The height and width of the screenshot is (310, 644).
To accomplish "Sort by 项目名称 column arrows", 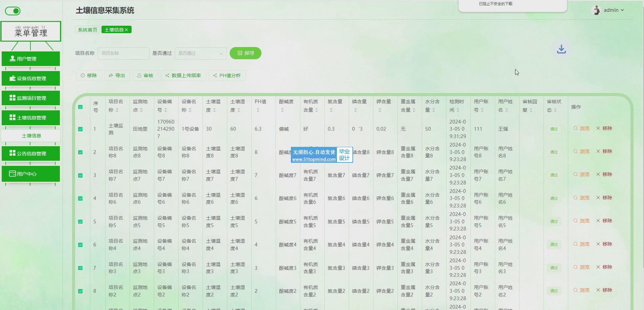I will [x=117, y=110].
